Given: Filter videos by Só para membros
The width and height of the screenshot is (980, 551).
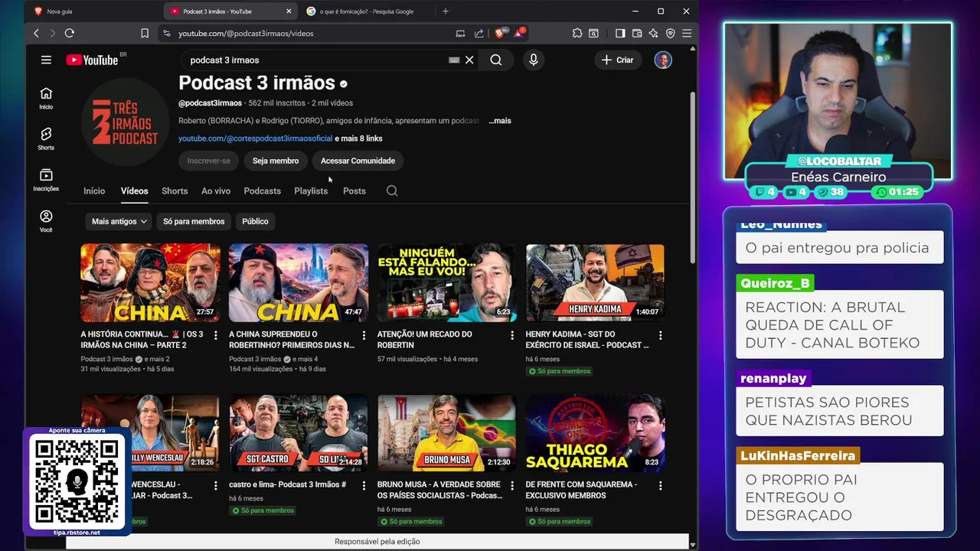Looking at the screenshot, I should click(x=194, y=221).
